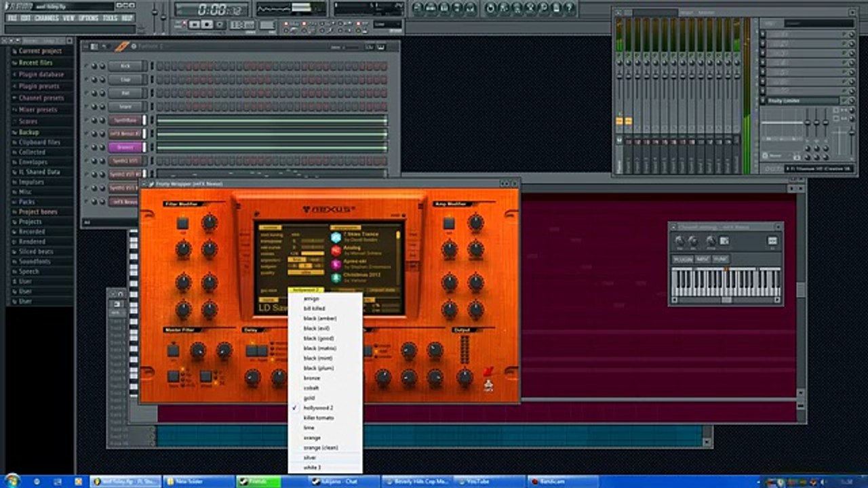
Task: Open the CHANNELS menu
Action: click(46, 18)
